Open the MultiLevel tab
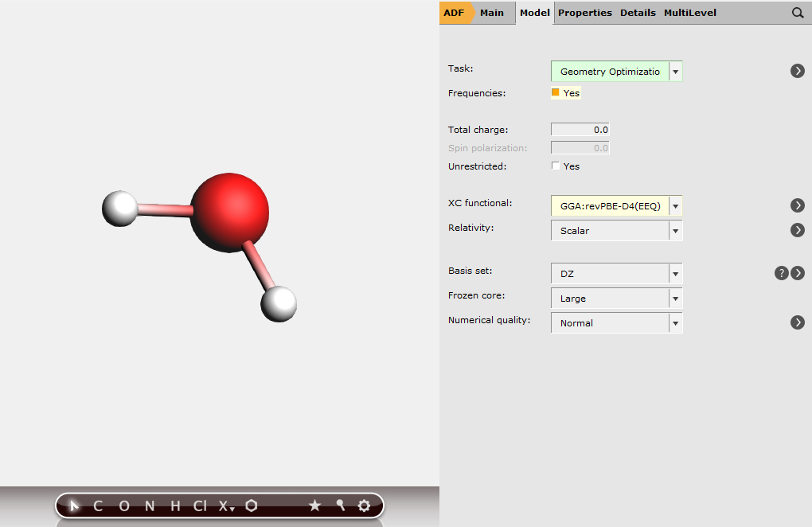This screenshot has height=527, width=812. click(x=689, y=13)
